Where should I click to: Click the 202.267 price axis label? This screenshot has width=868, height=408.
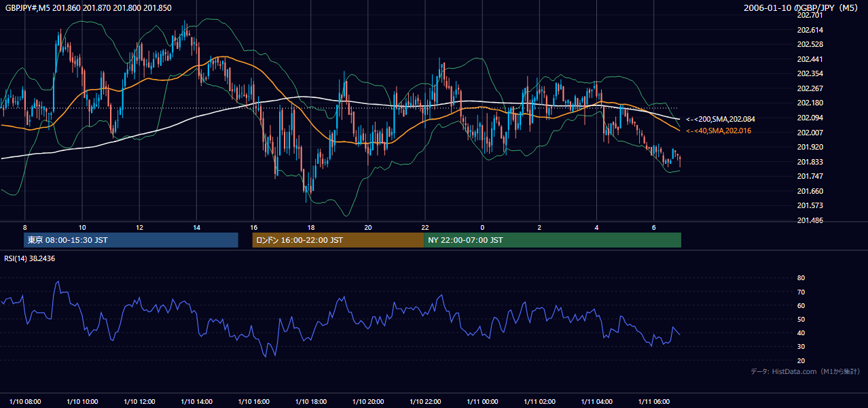[810, 88]
